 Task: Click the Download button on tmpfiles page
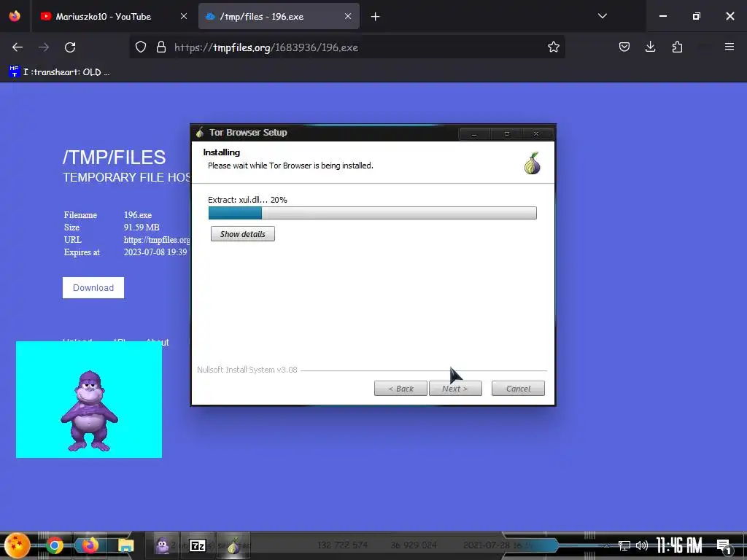pos(93,287)
